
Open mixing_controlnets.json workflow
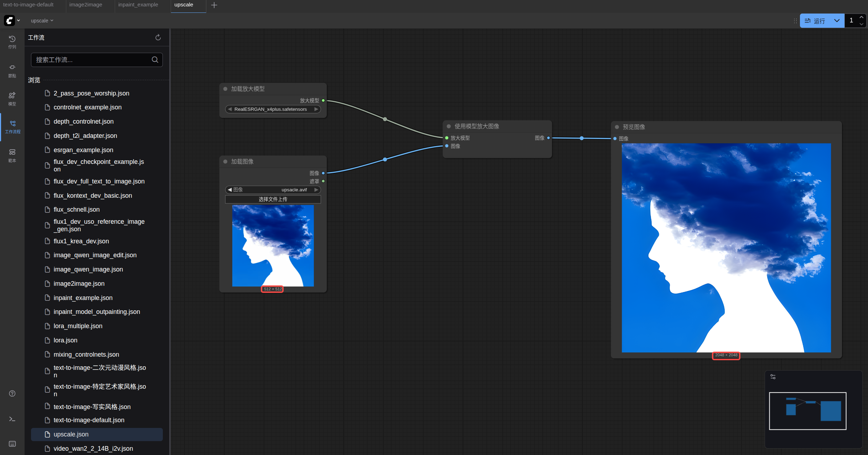coord(97,355)
